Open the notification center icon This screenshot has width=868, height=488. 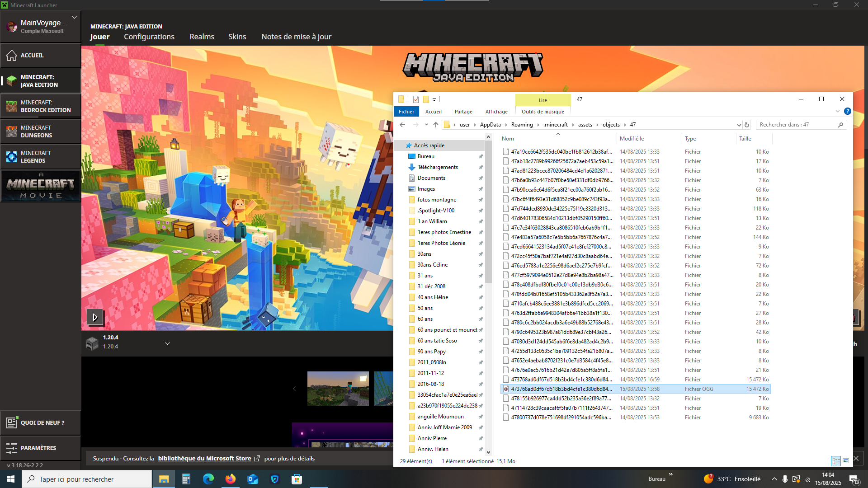[x=854, y=479]
